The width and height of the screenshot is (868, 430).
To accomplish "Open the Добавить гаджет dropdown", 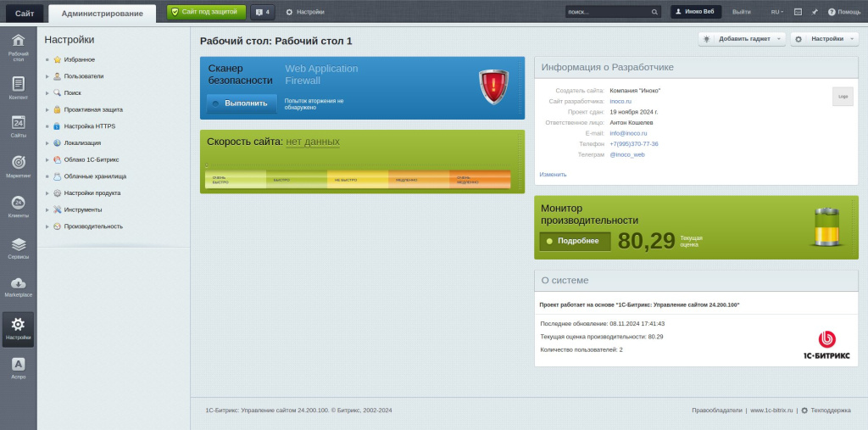I will (x=743, y=39).
